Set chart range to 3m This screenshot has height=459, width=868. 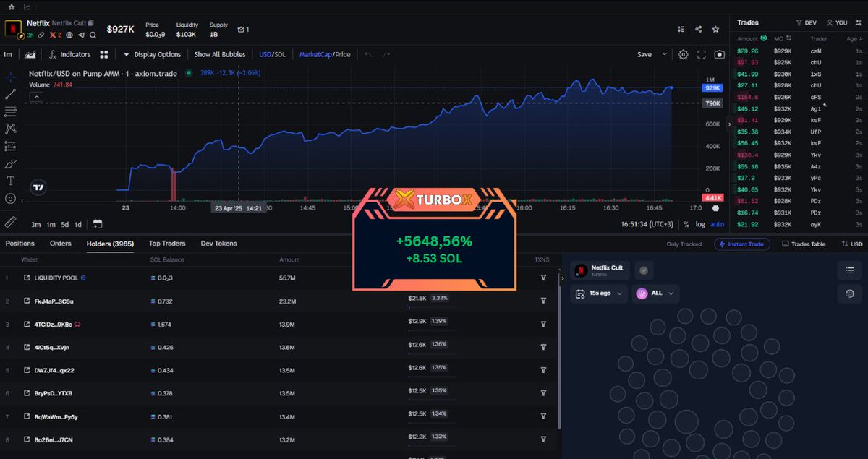(36, 224)
